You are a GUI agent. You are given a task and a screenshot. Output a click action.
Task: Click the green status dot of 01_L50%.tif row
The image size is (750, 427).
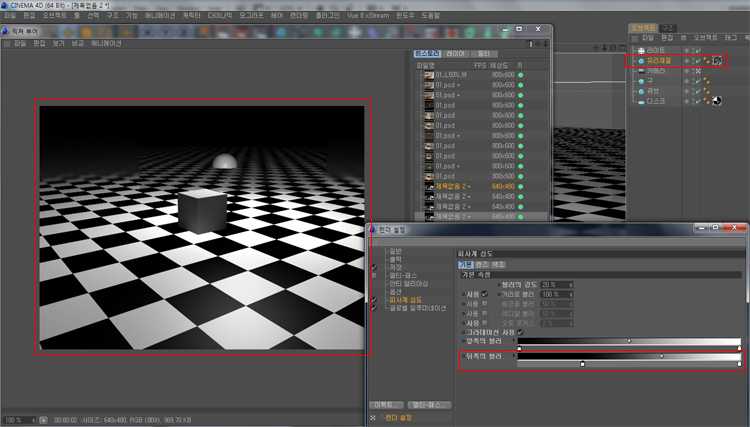520,75
